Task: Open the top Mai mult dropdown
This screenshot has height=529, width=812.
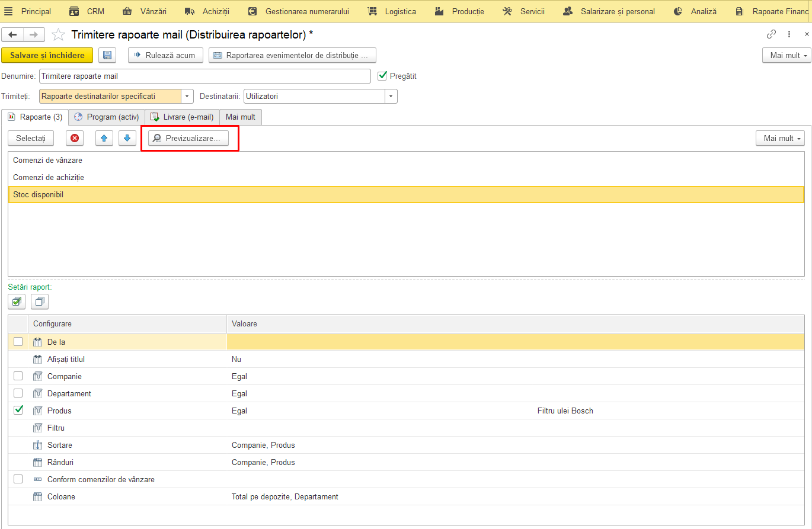Action: (x=786, y=55)
